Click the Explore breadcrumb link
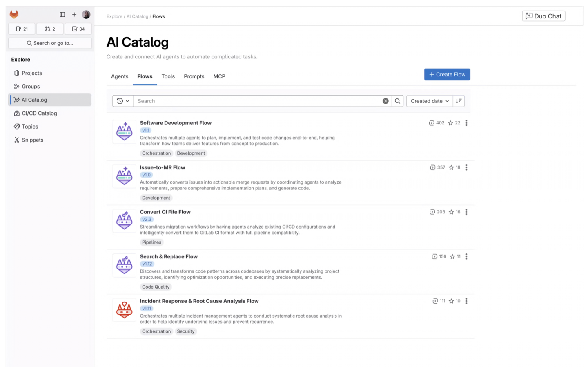Image resolution: width=588 pixels, height=380 pixels. [x=114, y=16]
